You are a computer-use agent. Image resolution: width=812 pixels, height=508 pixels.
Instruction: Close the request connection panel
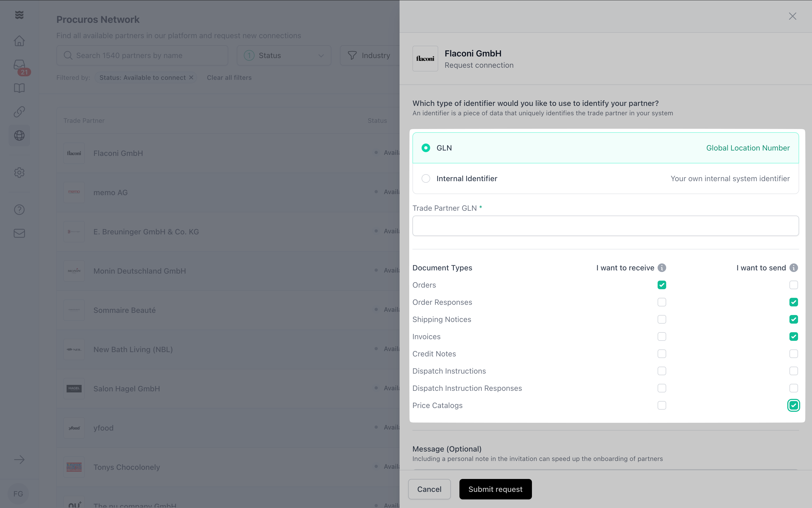tap(793, 16)
